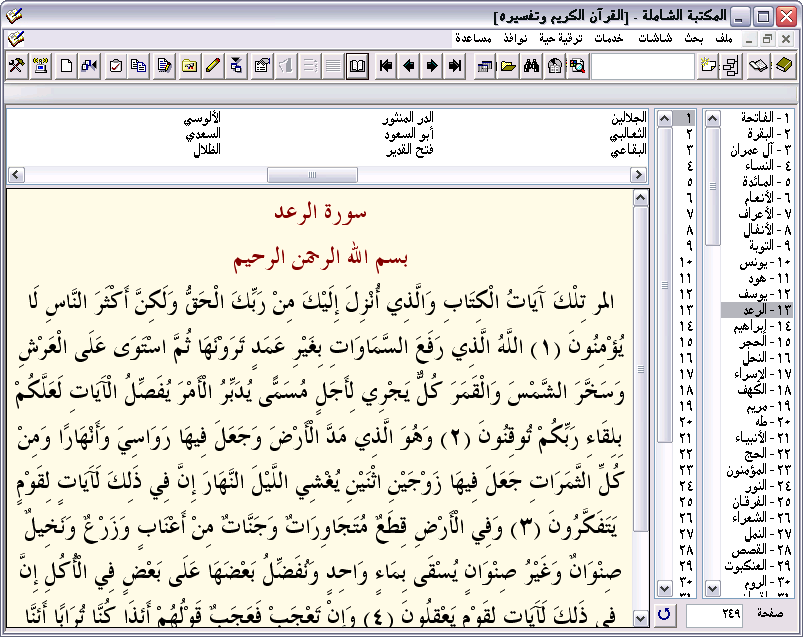The width and height of the screenshot is (803, 637).
Task: Open a book with the folder icon
Action: click(x=508, y=64)
